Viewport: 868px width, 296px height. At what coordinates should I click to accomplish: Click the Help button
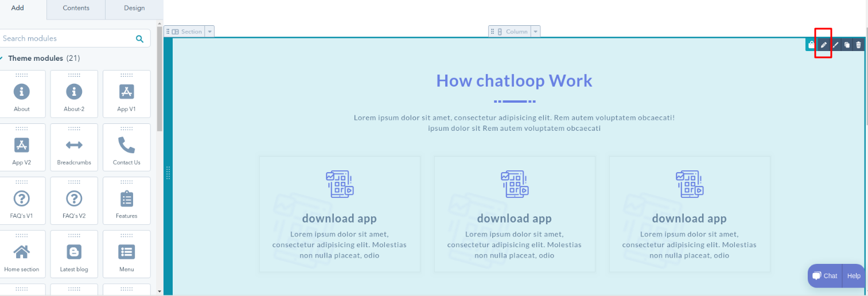(854, 276)
